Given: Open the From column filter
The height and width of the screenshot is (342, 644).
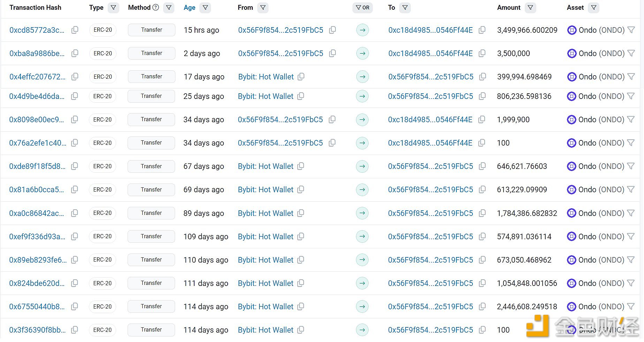Looking at the screenshot, I should tap(263, 8).
